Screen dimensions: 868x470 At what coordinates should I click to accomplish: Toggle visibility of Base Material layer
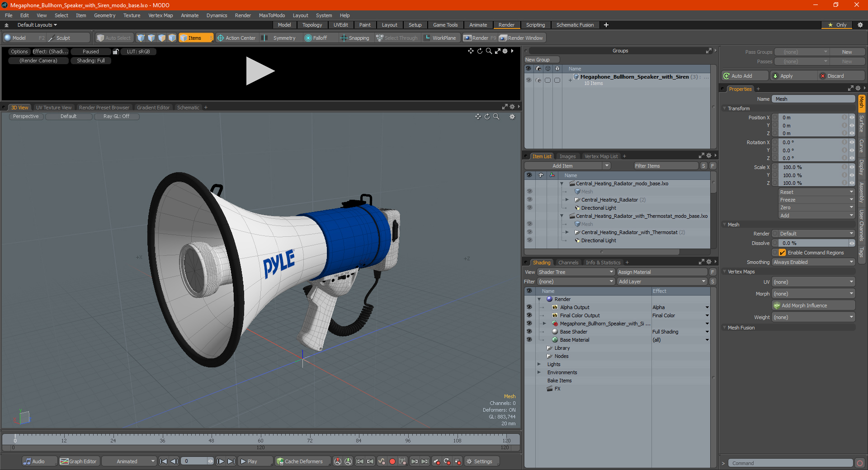(x=529, y=339)
